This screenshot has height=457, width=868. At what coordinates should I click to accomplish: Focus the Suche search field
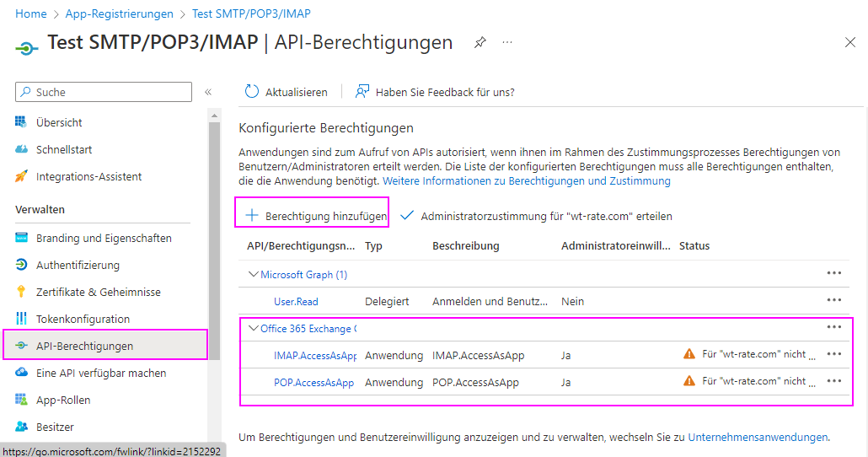pyautogui.click(x=104, y=92)
